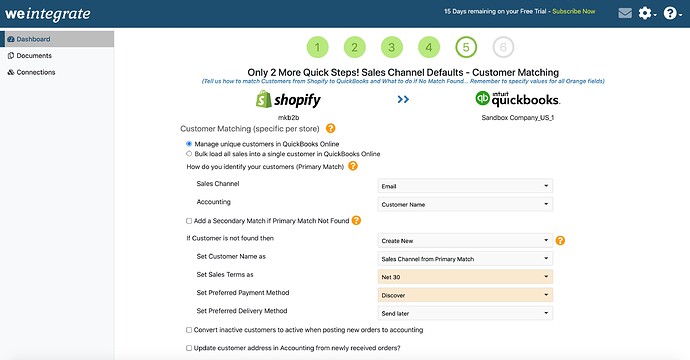Image resolution: width=690 pixels, height=360 pixels.
Task: Click help icon beside Primary Match question
Action: tap(353, 166)
